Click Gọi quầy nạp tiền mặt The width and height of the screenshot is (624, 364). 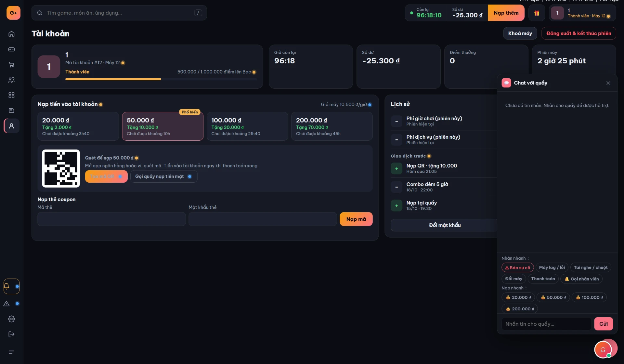pyautogui.click(x=164, y=176)
